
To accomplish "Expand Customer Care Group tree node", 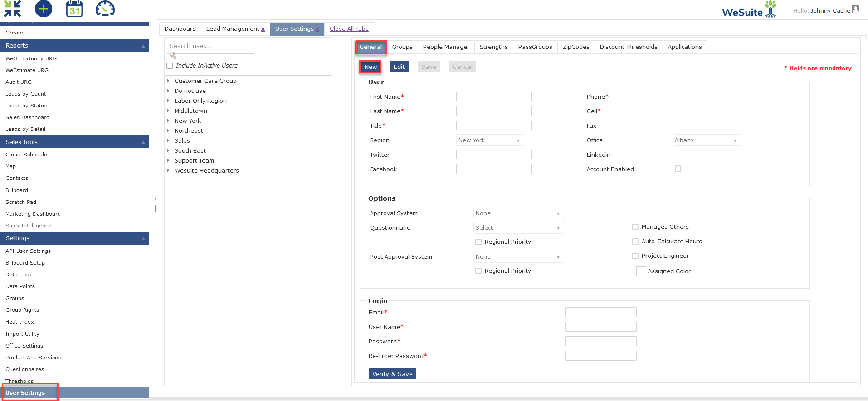I will tap(168, 81).
